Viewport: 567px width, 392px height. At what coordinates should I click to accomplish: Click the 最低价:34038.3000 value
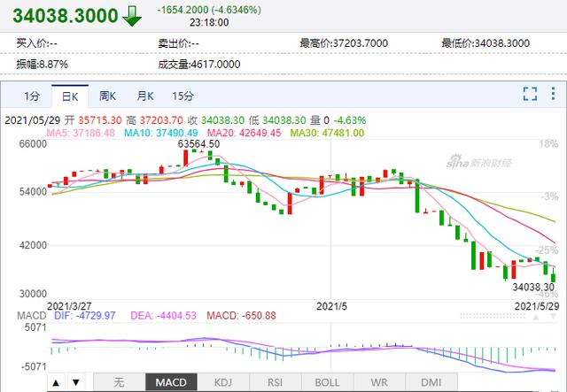tap(485, 43)
